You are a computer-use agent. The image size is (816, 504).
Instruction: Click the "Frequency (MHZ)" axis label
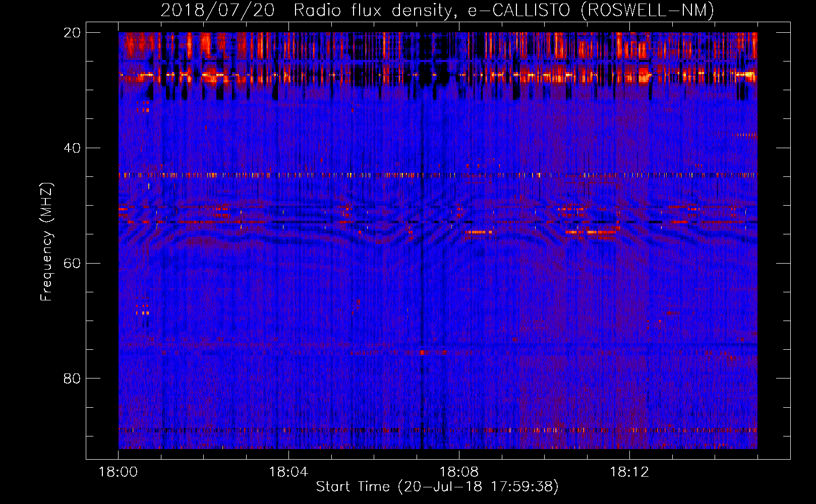pyautogui.click(x=46, y=242)
